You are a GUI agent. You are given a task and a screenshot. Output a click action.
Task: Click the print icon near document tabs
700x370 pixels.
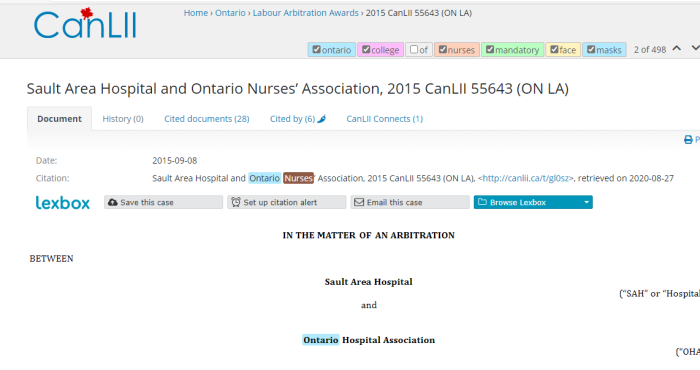click(688, 140)
